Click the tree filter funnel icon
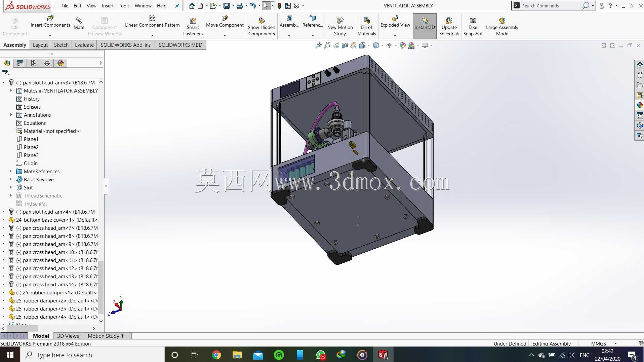Viewport: 644px width, 362px height. tap(5, 73)
